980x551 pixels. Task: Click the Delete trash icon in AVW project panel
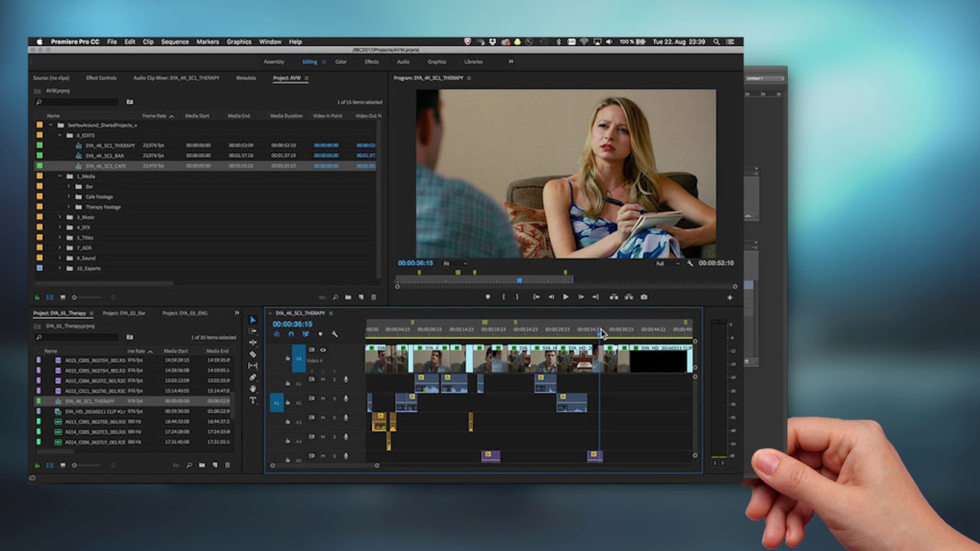374,297
